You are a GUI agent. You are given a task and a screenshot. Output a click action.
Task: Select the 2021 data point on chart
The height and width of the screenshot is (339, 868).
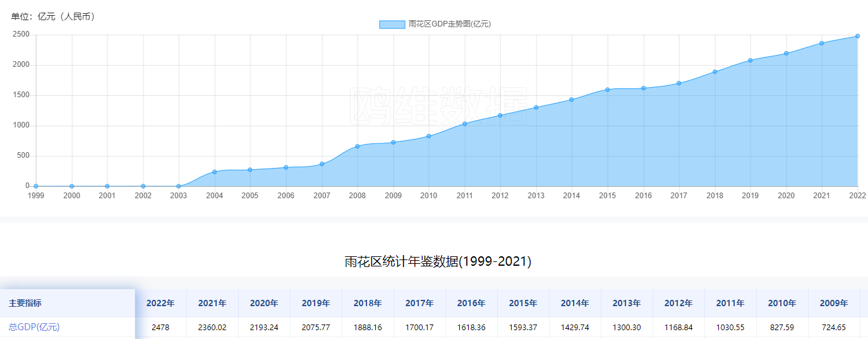click(822, 43)
